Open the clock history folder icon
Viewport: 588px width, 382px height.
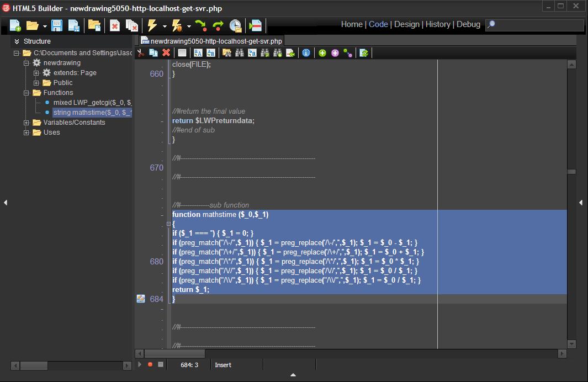tap(235, 25)
